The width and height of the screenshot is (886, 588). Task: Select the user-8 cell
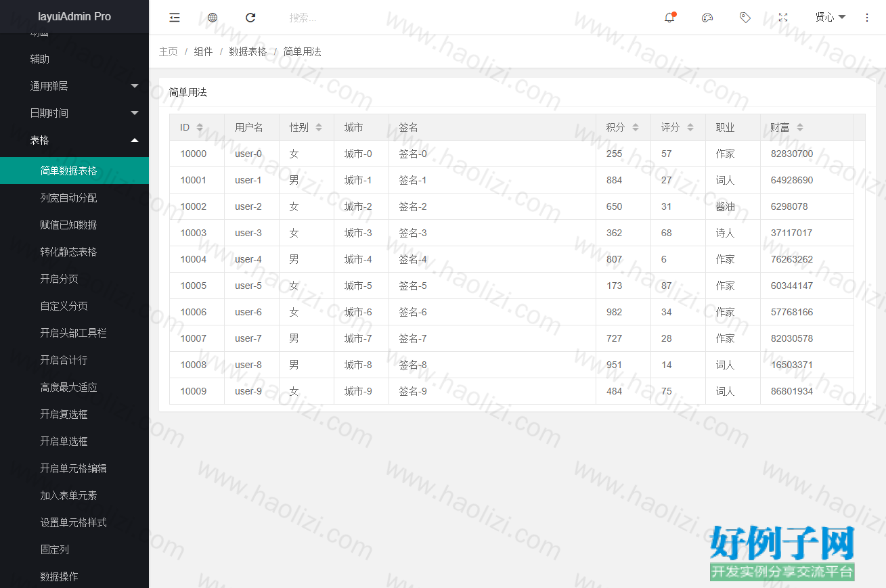(x=252, y=365)
